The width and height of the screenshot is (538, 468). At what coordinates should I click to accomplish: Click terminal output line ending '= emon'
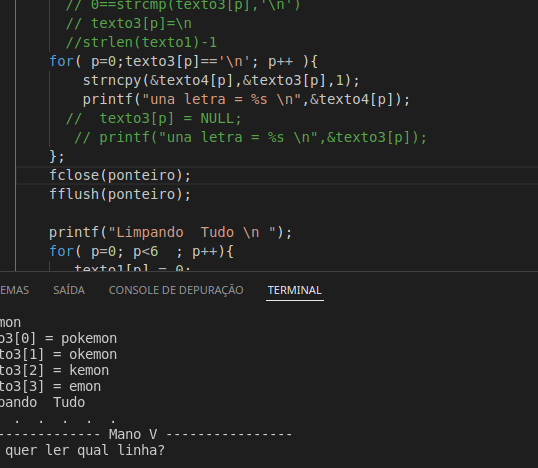point(50,386)
